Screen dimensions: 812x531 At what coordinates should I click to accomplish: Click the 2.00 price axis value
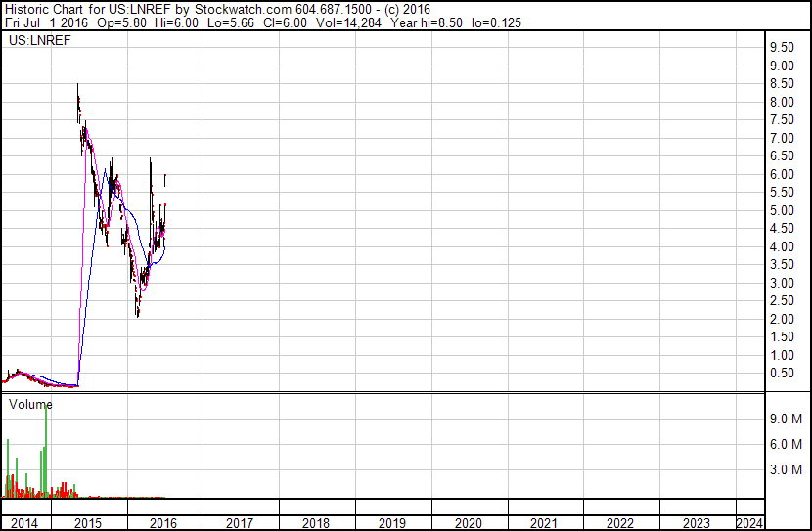782,320
